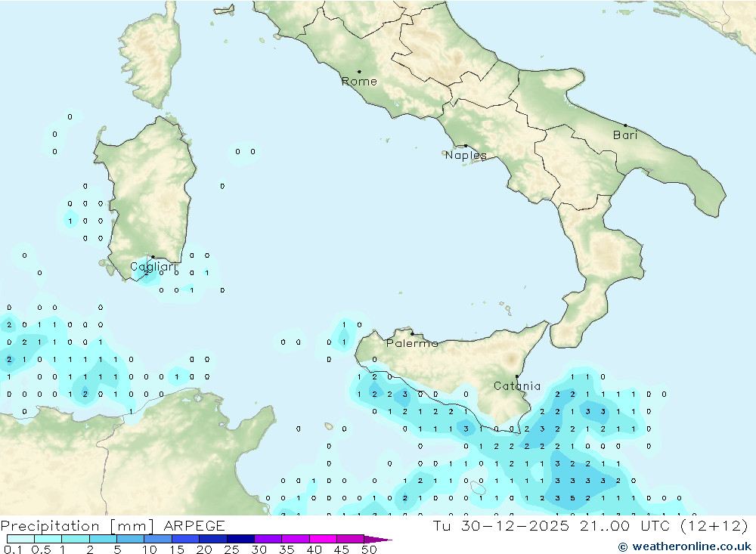
Task: Select the 15 to 20 mm legend swatch
Action: [x=186, y=539]
